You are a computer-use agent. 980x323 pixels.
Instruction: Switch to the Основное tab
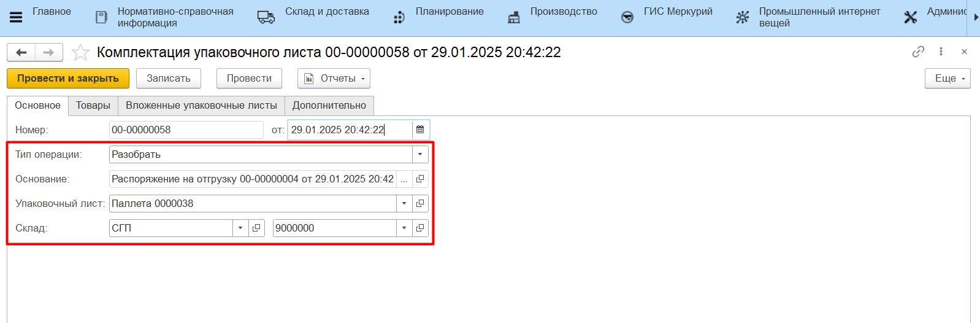[37, 106]
